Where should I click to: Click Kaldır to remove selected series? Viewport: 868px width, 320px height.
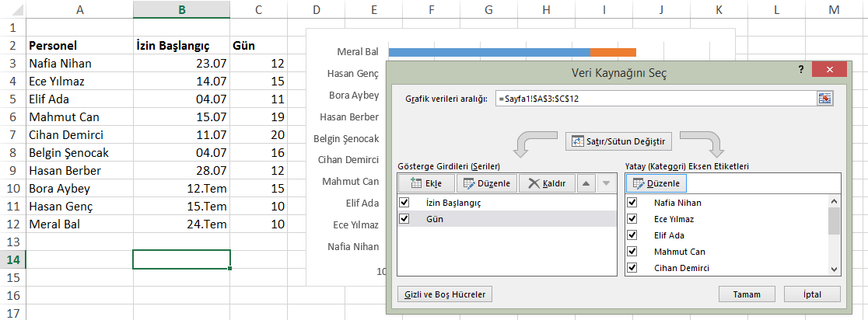click(x=547, y=183)
